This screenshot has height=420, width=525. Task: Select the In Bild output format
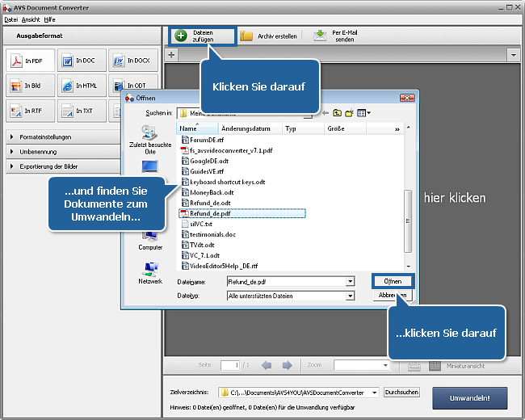[30, 86]
